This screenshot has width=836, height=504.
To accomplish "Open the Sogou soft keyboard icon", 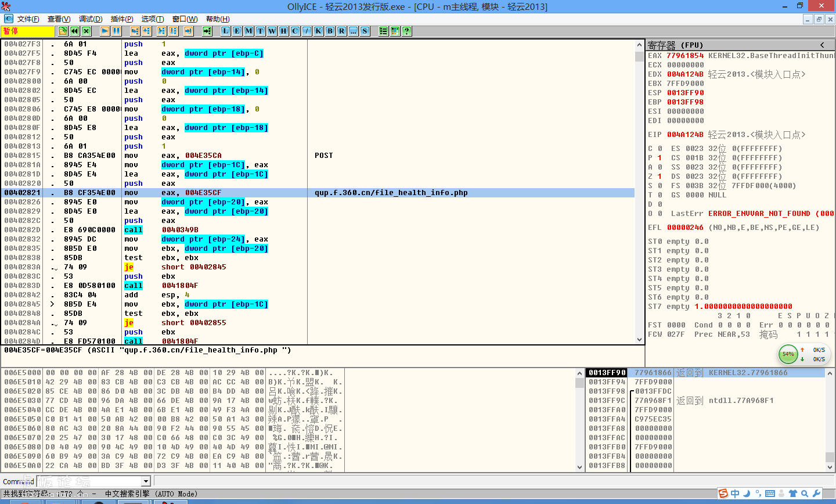I will click(x=770, y=494).
